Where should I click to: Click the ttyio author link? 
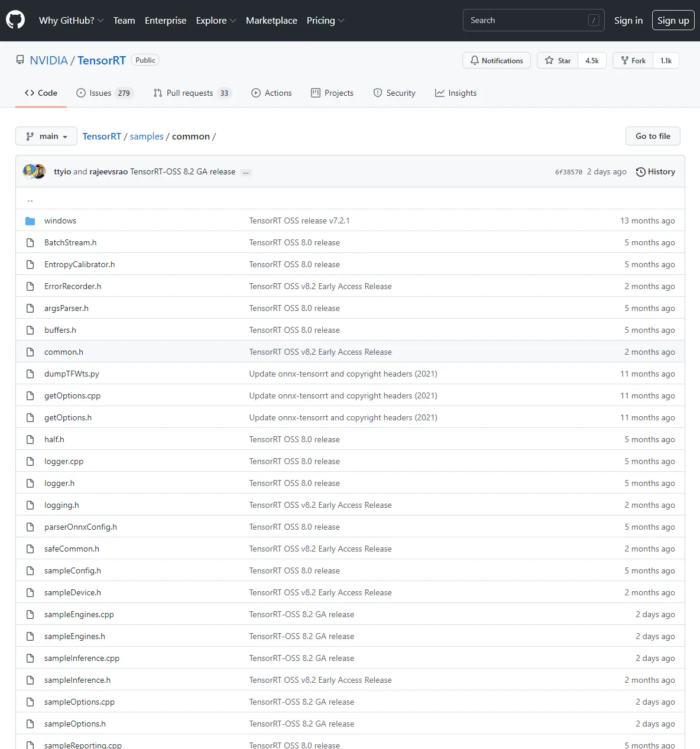point(62,171)
